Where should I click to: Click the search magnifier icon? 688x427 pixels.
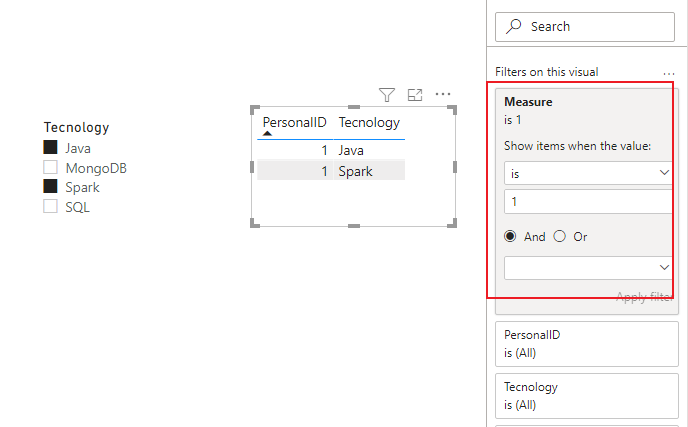coord(513,26)
